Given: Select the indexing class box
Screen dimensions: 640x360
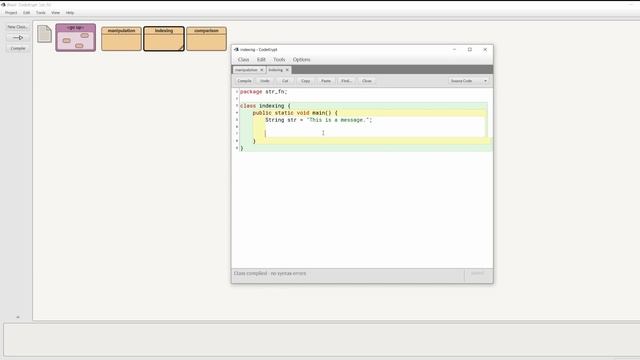Looking at the screenshot, I should coord(164,39).
